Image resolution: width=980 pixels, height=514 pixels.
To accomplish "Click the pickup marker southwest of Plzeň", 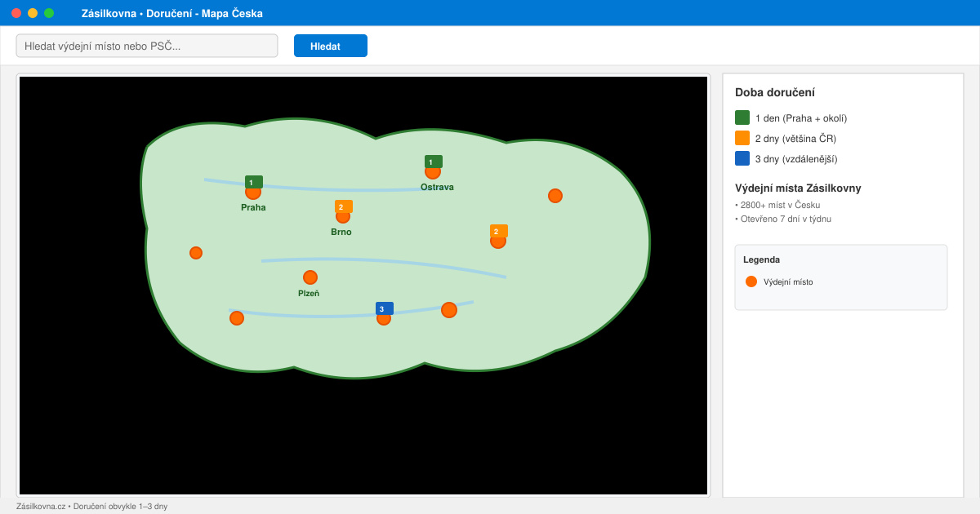I will point(237,318).
